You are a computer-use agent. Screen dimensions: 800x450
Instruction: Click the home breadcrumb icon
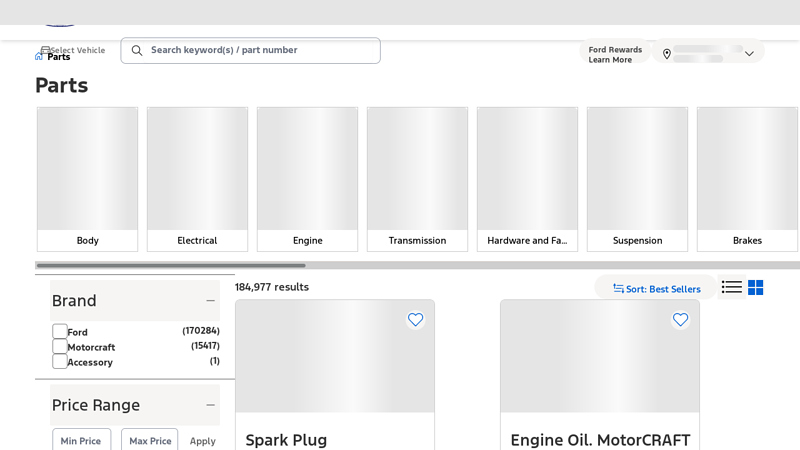click(x=39, y=56)
